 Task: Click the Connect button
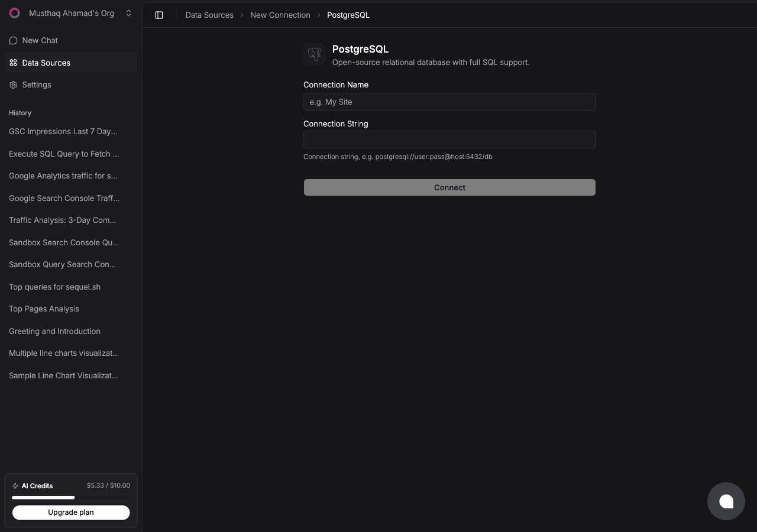449,187
